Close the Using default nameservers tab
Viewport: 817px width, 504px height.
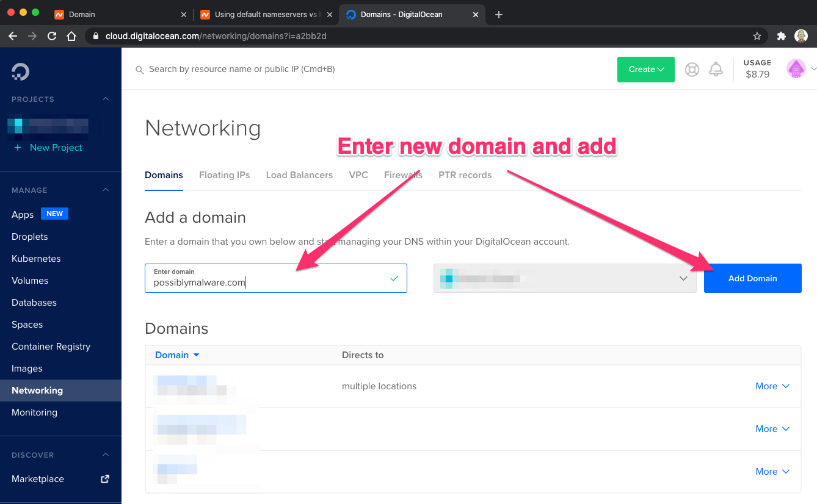pos(330,15)
